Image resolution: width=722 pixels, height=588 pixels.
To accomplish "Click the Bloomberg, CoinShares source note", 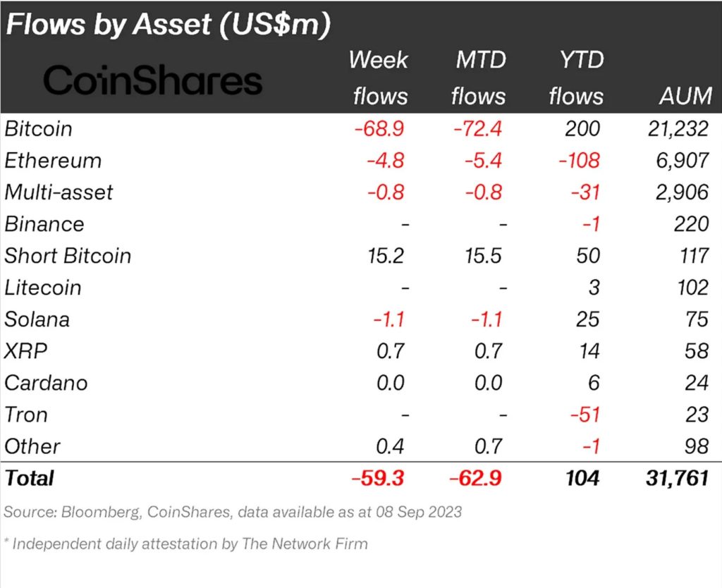I will [x=233, y=512].
